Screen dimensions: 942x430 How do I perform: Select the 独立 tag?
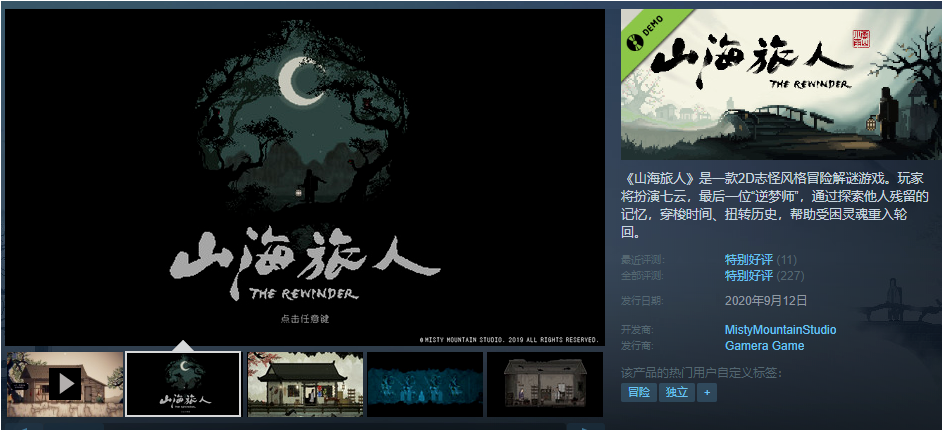coord(677,392)
